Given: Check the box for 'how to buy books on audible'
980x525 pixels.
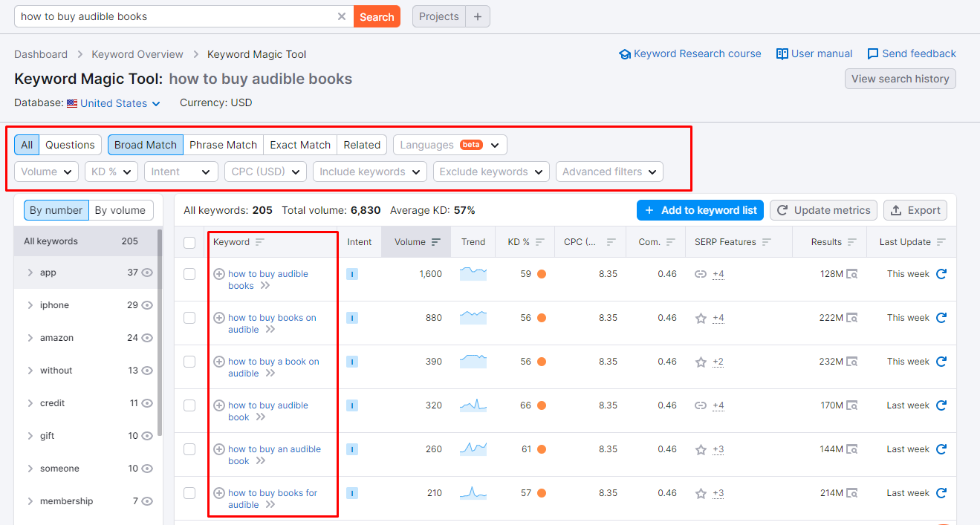Looking at the screenshot, I should [189, 318].
